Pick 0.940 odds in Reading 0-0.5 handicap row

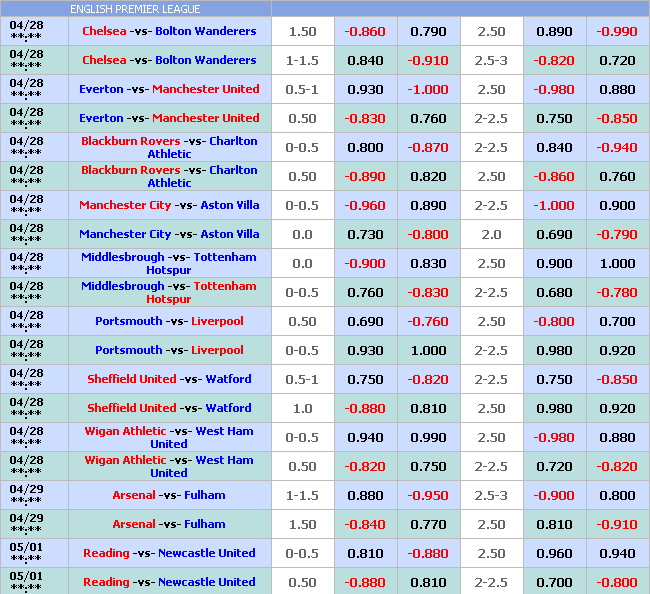click(617, 554)
